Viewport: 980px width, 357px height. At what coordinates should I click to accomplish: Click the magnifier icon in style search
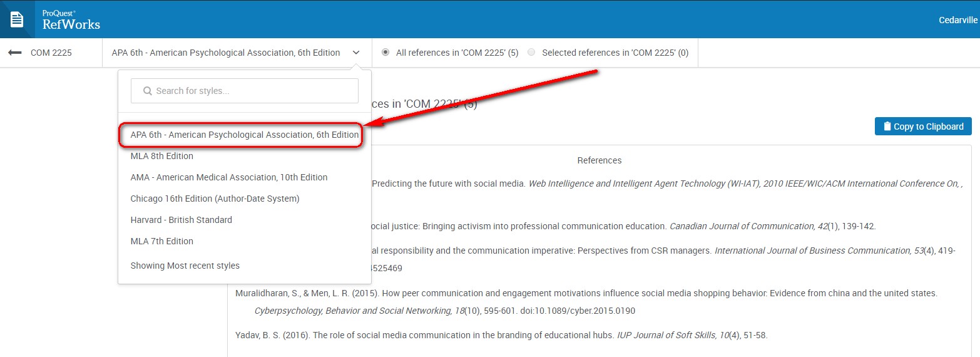coord(148,91)
